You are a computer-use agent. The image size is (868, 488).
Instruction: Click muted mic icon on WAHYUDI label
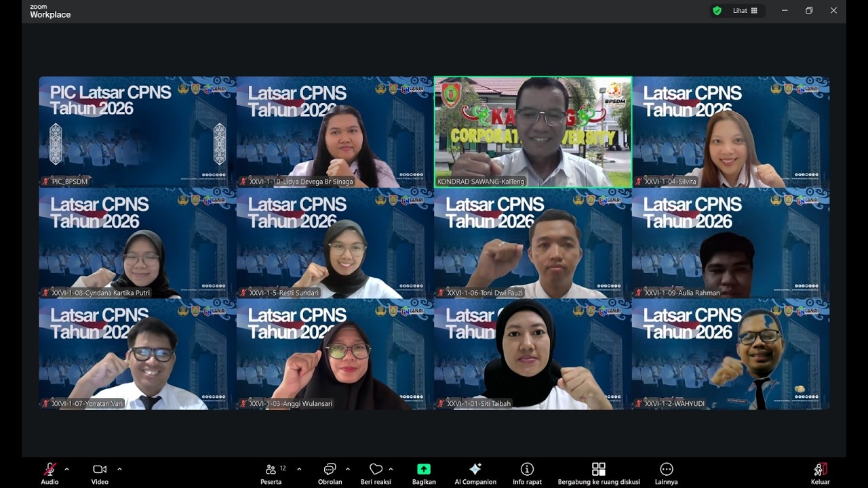(639, 403)
